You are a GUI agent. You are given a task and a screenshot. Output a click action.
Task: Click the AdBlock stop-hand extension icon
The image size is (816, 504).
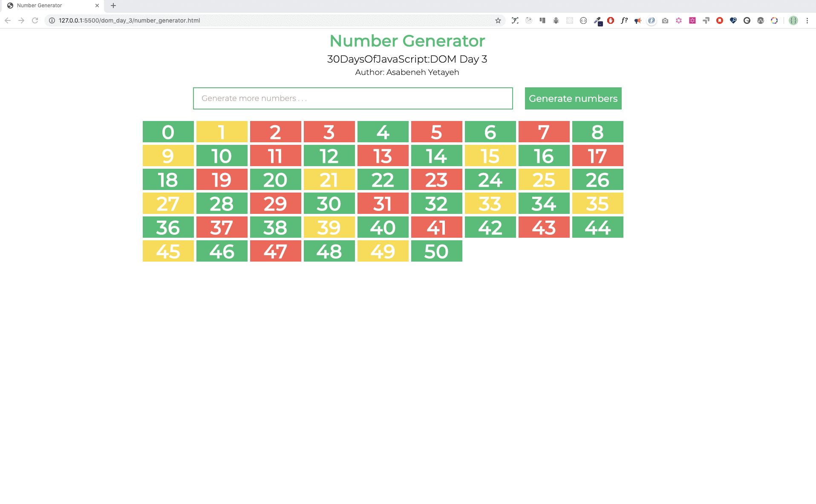pyautogui.click(x=610, y=20)
